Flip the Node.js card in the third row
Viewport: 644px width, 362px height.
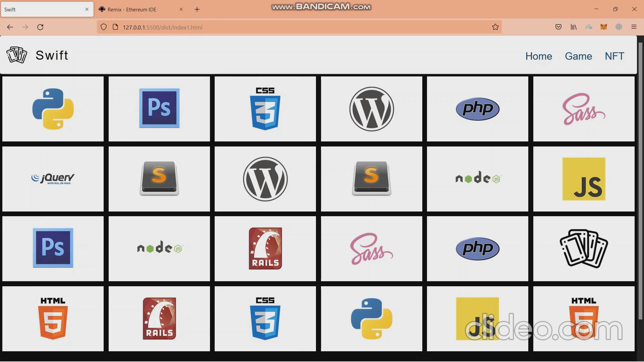(x=159, y=249)
